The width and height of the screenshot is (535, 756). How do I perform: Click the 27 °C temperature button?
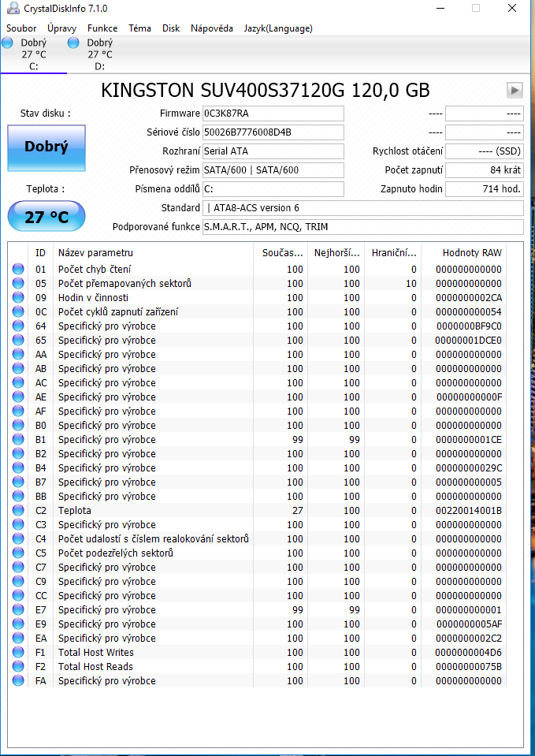[46, 217]
